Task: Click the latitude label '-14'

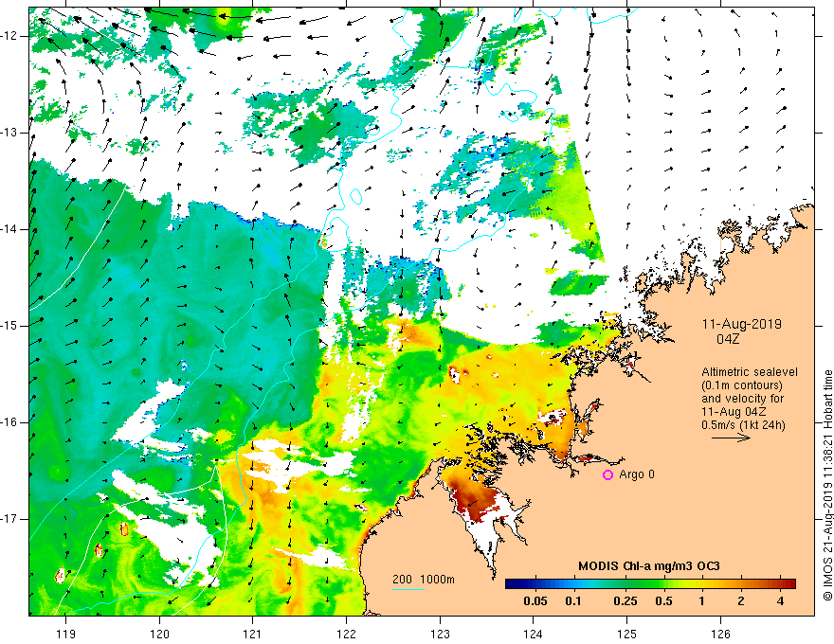Action: [9, 229]
